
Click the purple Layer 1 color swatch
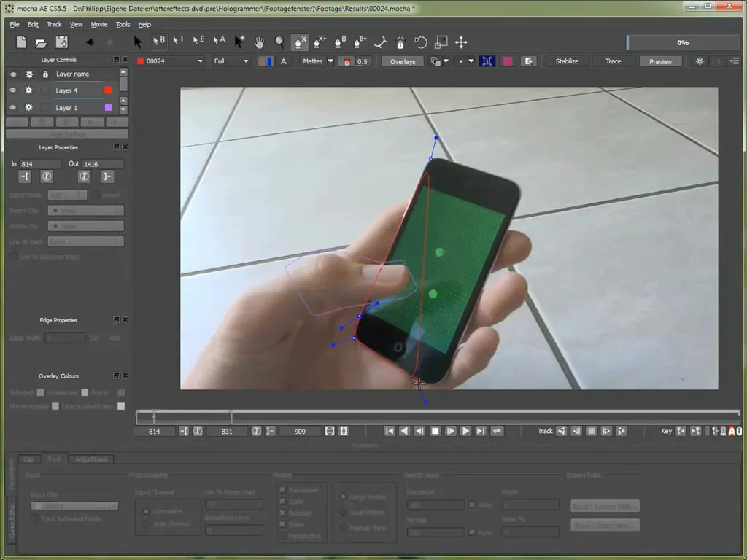click(108, 107)
